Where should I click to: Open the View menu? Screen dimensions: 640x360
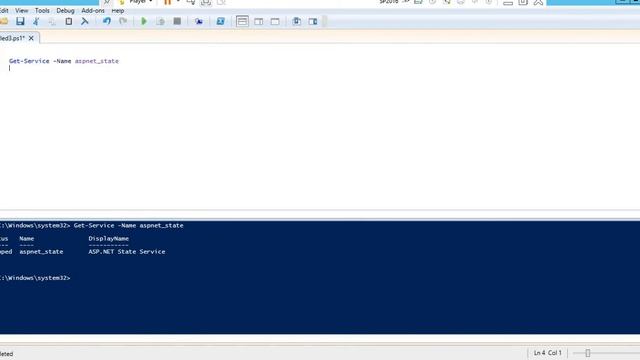coord(22,11)
